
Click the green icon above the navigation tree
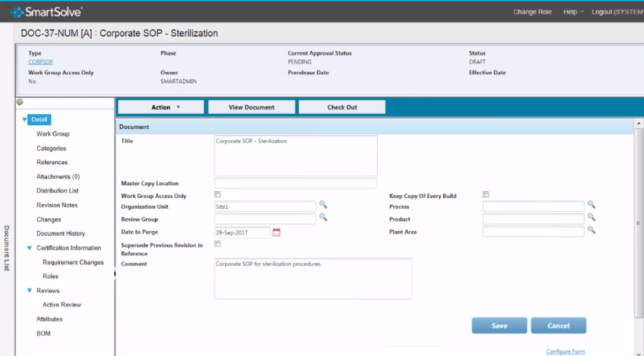[20, 102]
